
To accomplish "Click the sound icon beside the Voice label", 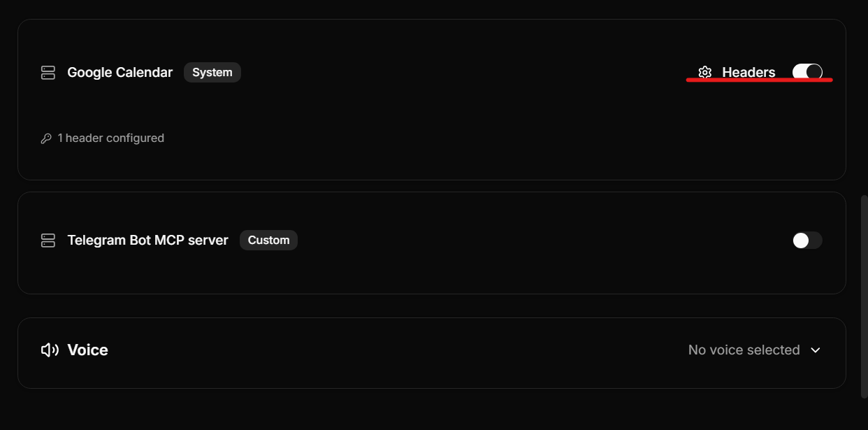I will point(48,350).
